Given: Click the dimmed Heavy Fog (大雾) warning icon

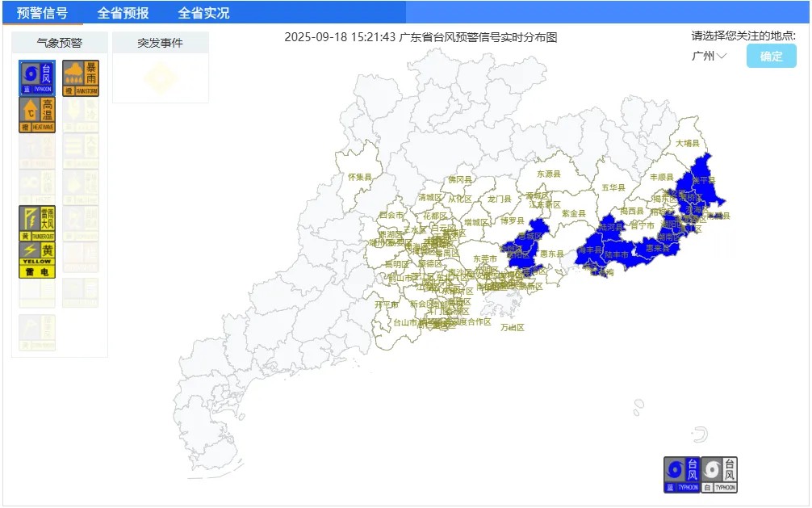Looking at the screenshot, I should coord(81,151).
